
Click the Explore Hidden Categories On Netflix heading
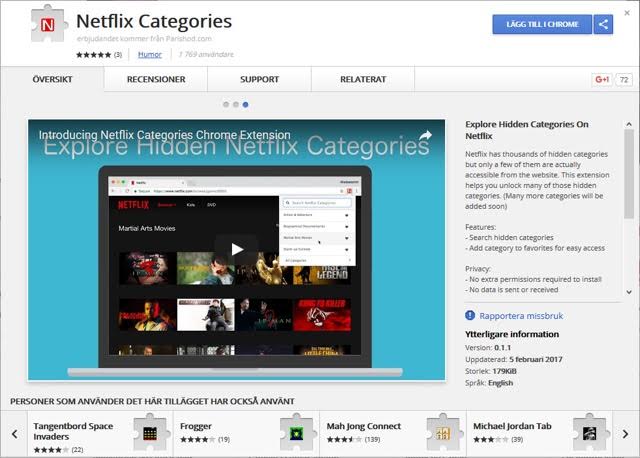pyautogui.click(x=527, y=130)
